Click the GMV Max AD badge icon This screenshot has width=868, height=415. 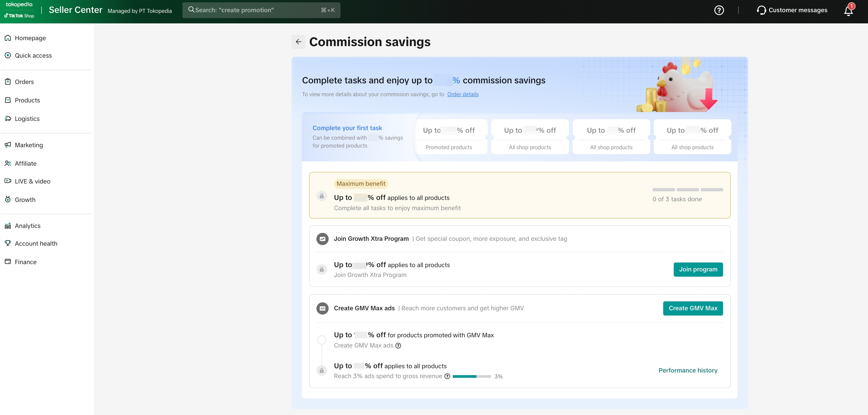point(322,308)
